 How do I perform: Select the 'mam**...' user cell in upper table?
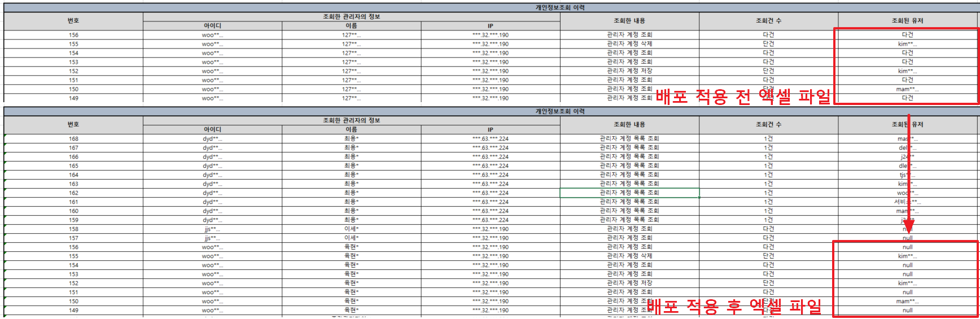coord(907,89)
